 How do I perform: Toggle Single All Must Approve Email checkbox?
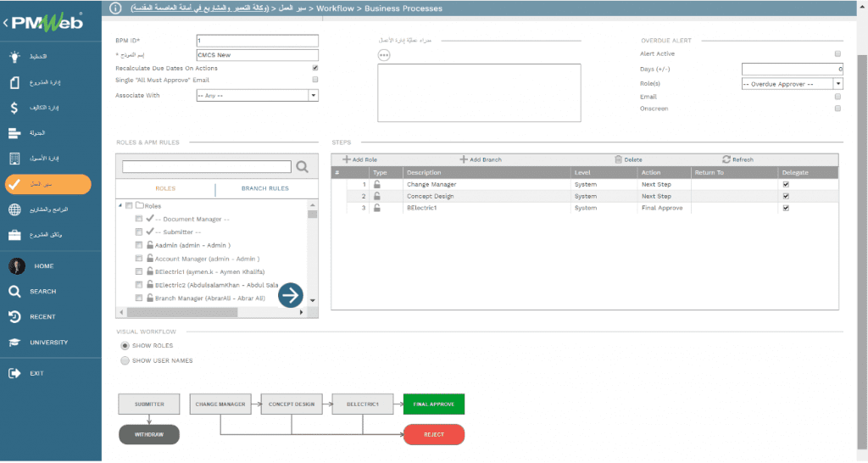click(x=315, y=80)
